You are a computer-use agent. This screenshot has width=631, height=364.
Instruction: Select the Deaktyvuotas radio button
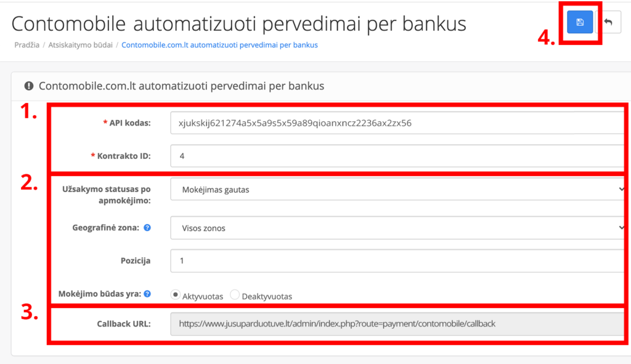pos(235,295)
